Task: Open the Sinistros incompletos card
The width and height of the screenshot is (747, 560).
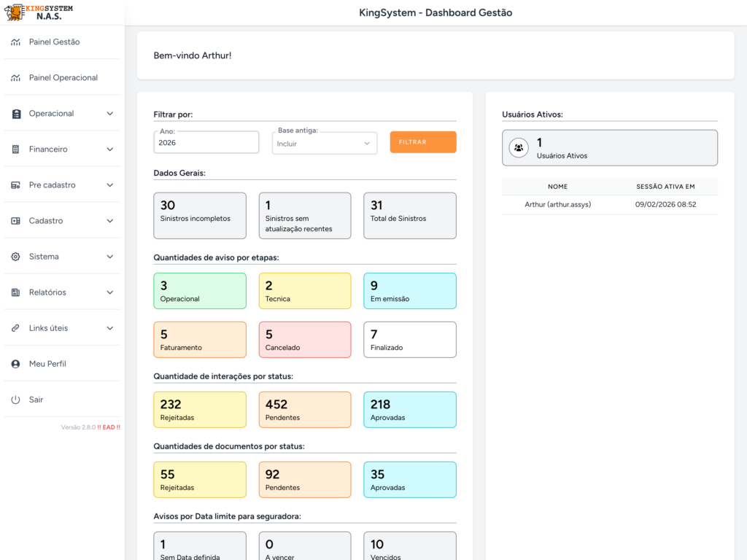Action: point(199,215)
